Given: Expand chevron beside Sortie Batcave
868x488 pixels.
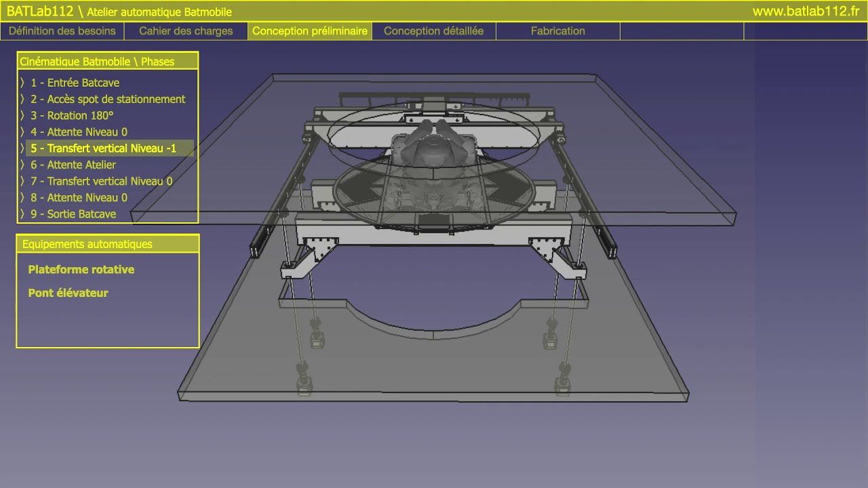Looking at the screenshot, I should (x=22, y=213).
